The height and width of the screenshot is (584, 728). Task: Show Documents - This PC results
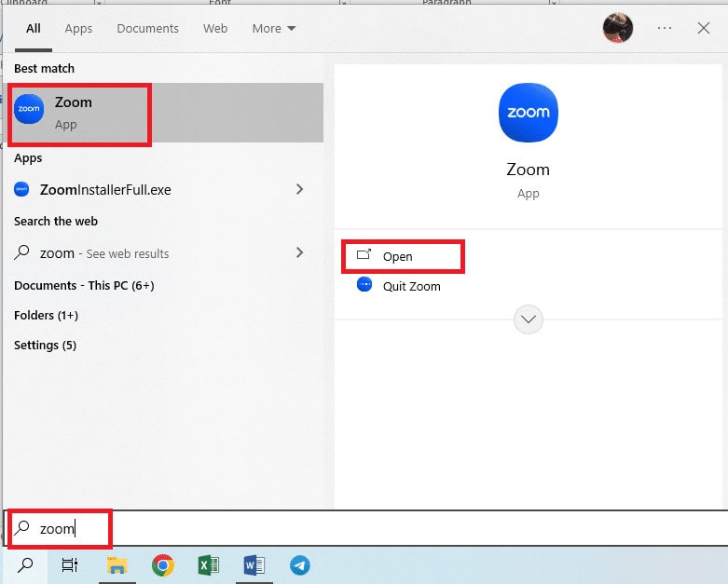pos(84,285)
